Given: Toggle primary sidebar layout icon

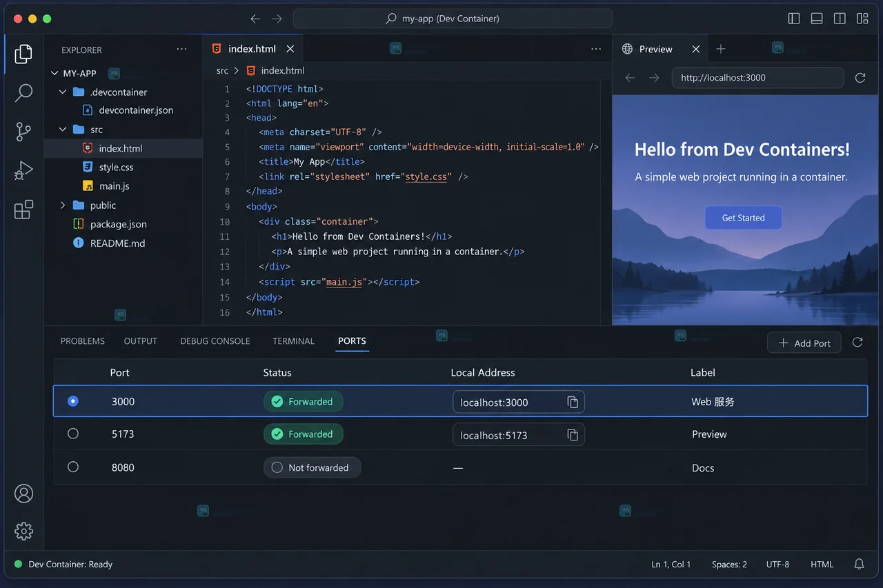Looking at the screenshot, I should [794, 19].
